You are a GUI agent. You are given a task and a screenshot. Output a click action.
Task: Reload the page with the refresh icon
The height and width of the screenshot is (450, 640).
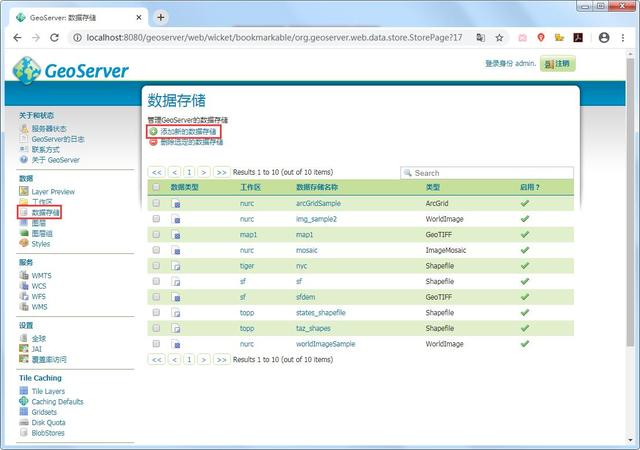click(x=54, y=38)
